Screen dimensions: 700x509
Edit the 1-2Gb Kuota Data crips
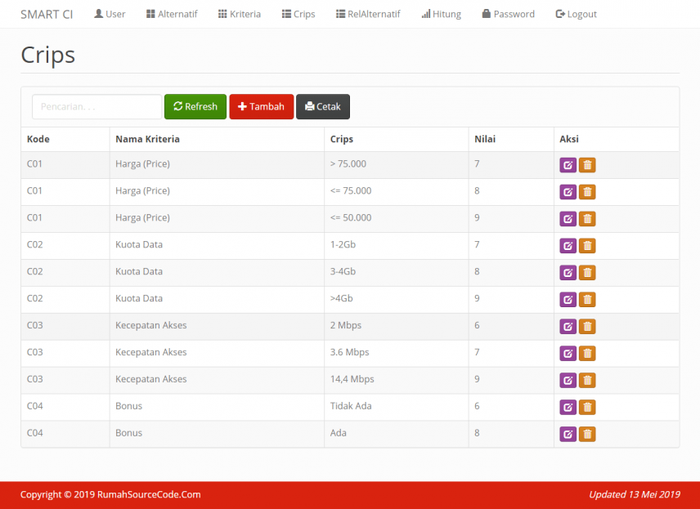[568, 245]
